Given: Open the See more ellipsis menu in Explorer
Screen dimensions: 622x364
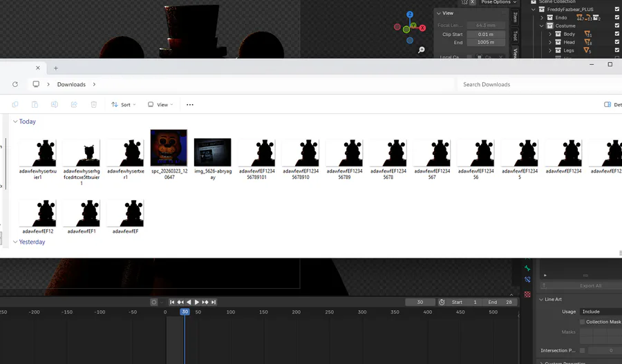Looking at the screenshot, I should pyautogui.click(x=190, y=105).
